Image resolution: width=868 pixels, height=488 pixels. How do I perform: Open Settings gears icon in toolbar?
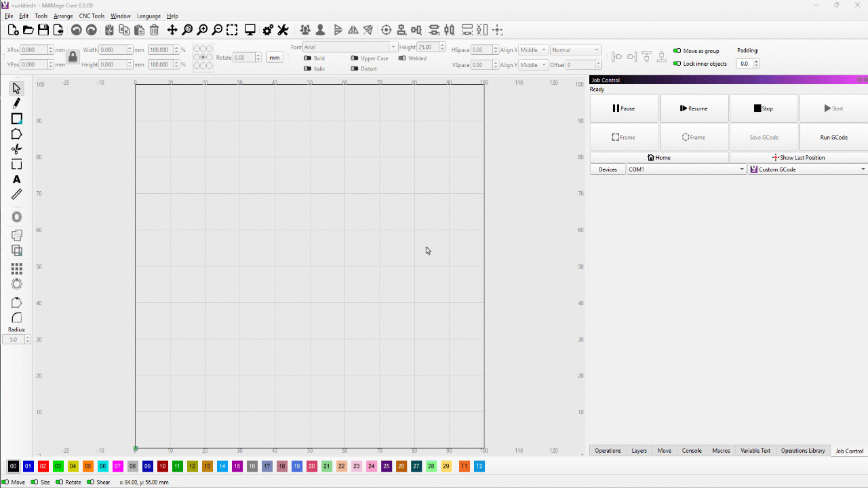click(x=268, y=30)
